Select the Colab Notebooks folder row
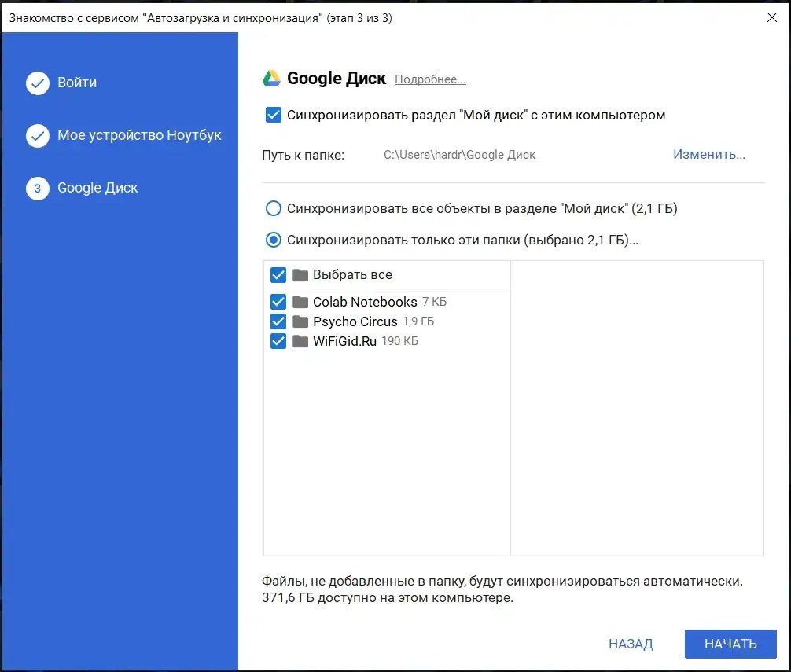Viewport: 791px width, 672px height. pyautogui.click(x=386, y=302)
